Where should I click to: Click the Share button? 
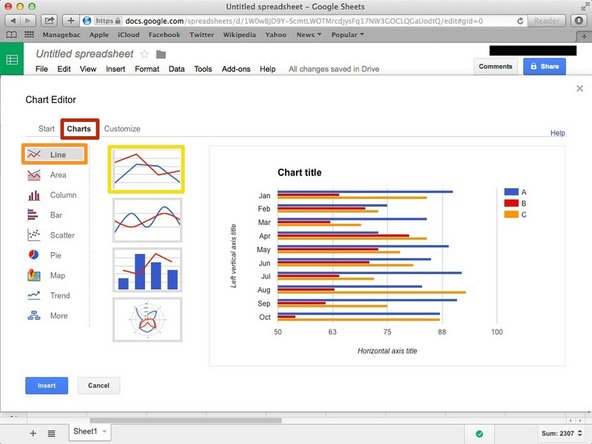click(544, 66)
